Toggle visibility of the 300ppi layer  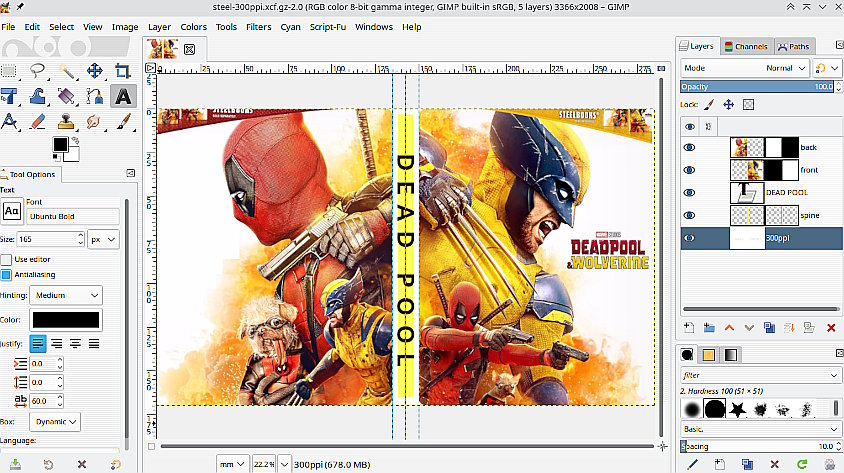click(x=690, y=238)
